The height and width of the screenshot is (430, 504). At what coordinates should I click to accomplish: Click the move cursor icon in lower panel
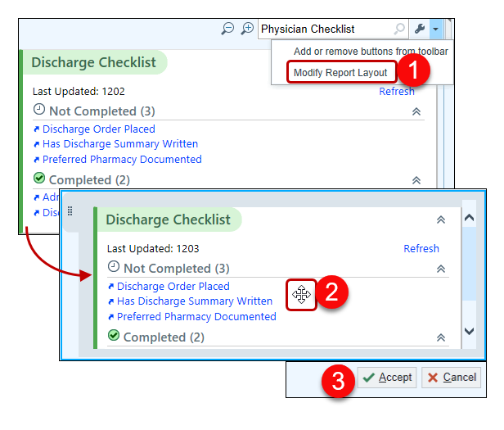point(301,294)
